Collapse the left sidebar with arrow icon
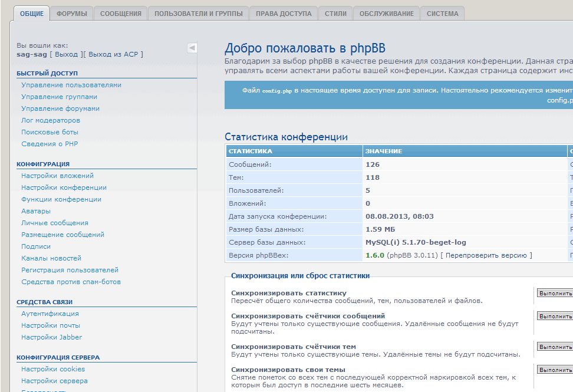Screen dimensions: 573x392 [x=192, y=48]
